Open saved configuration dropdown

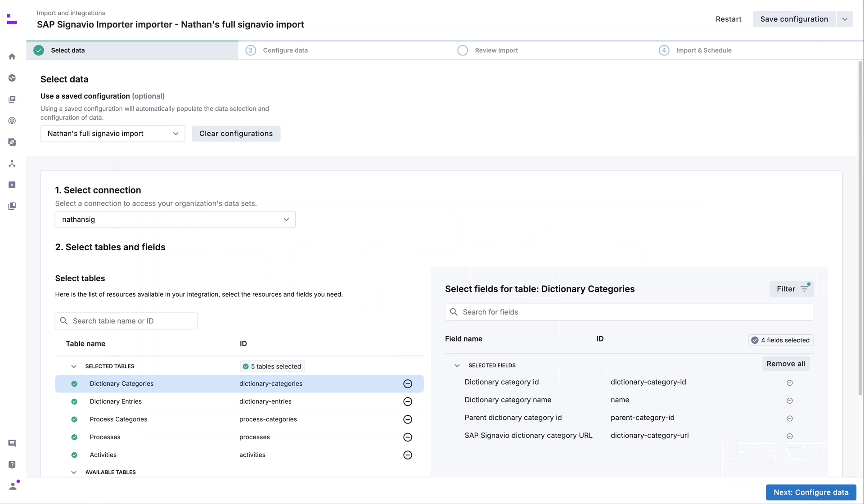(112, 134)
